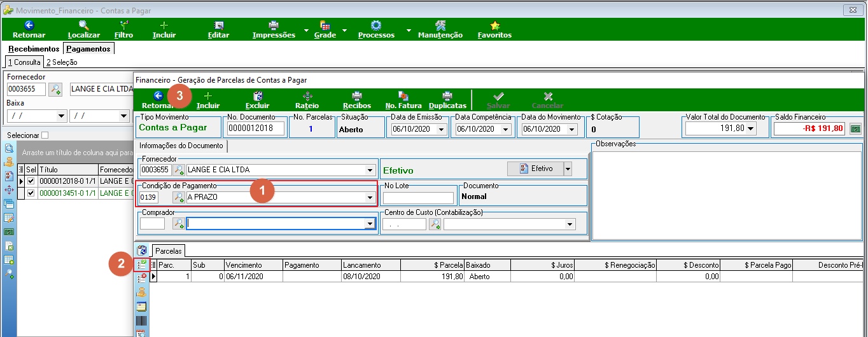This screenshot has height=337, width=868.
Task: Expand the Centro de Custo dropdown
Action: coord(570,224)
